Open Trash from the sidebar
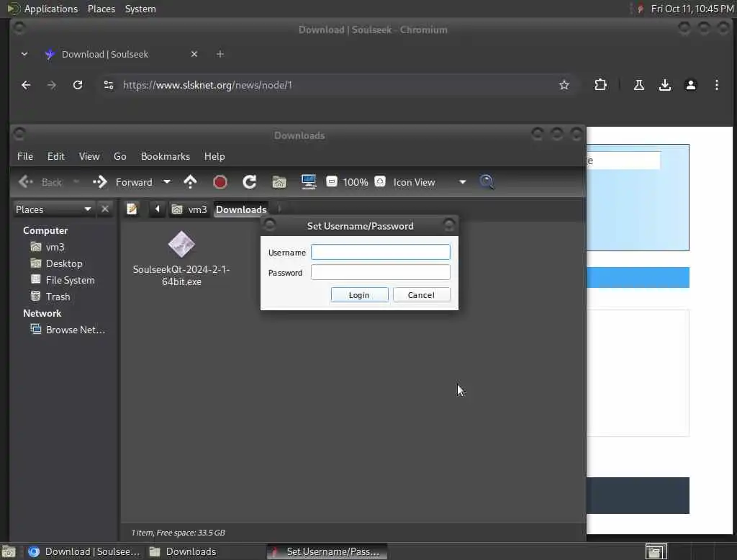Screen dimensions: 737x560 (x=58, y=297)
